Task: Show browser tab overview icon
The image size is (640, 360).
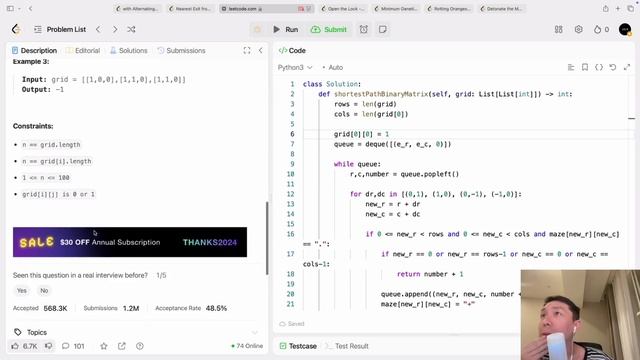Action: click(x=631, y=8)
